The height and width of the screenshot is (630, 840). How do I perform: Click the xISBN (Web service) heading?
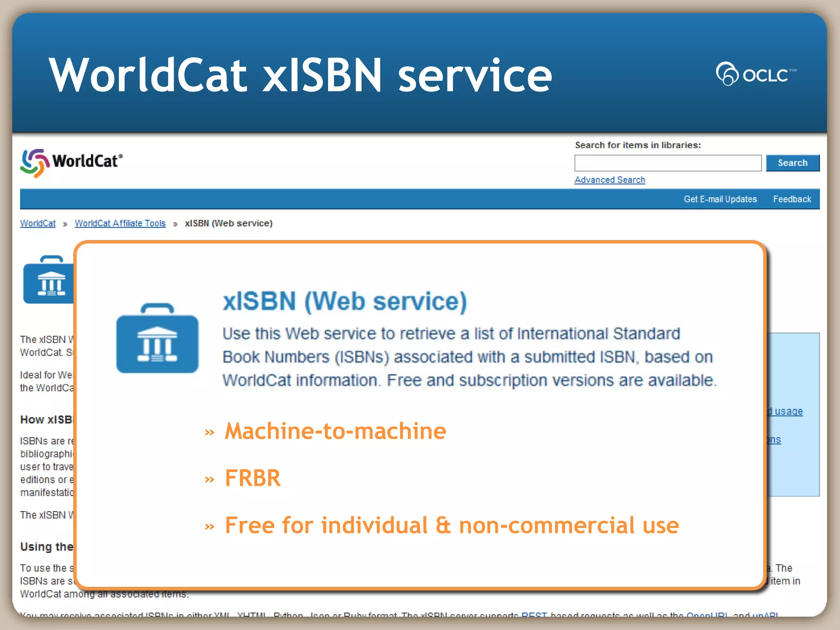click(x=345, y=301)
